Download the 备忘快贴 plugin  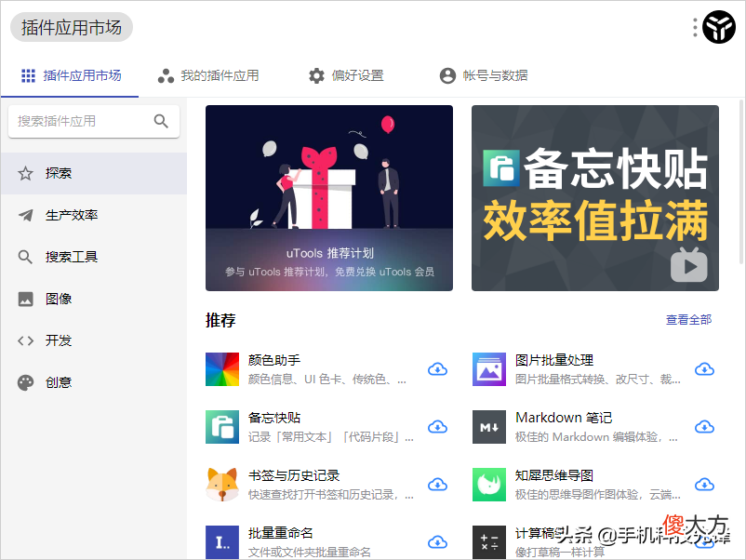[437, 427]
